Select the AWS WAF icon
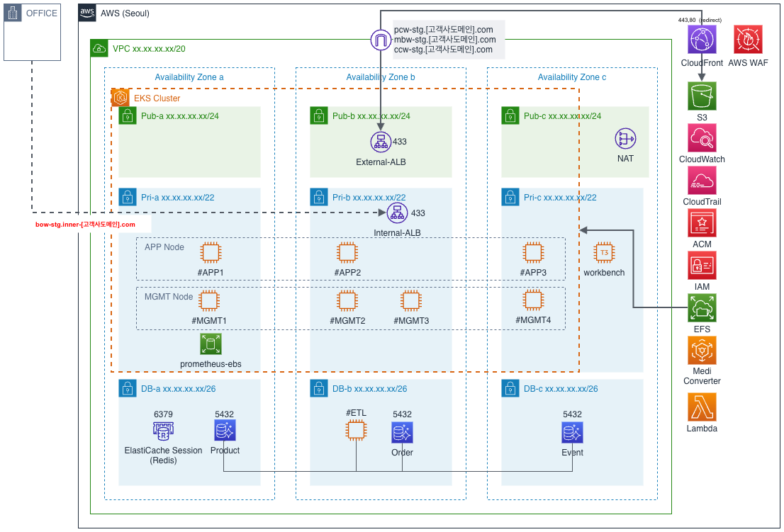 tap(748, 39)
